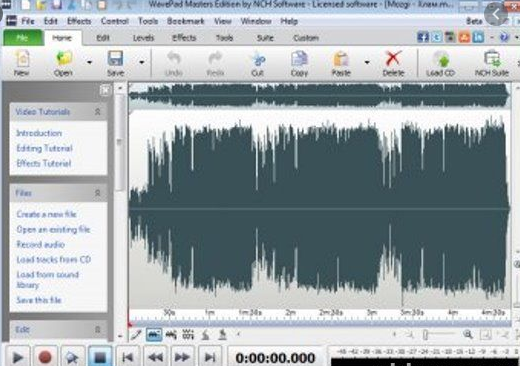Click the 0:00:00.000 time display
The height and width of the screenshot is (366, 520).
click(275, 358)
